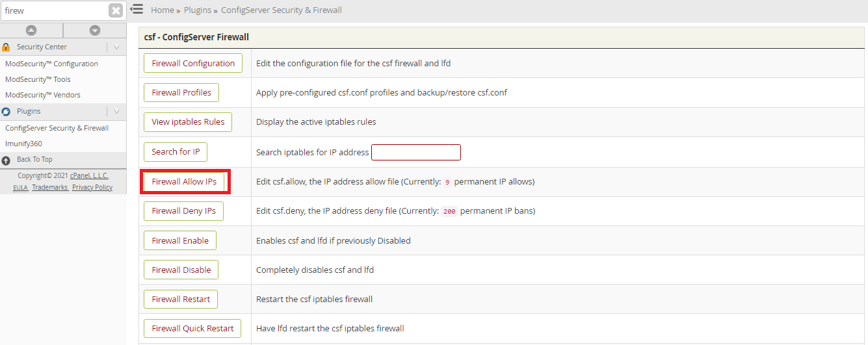Open ModSecurity Vendors in sidebar
Screen dimensions: 868x345
pos(43,95)
